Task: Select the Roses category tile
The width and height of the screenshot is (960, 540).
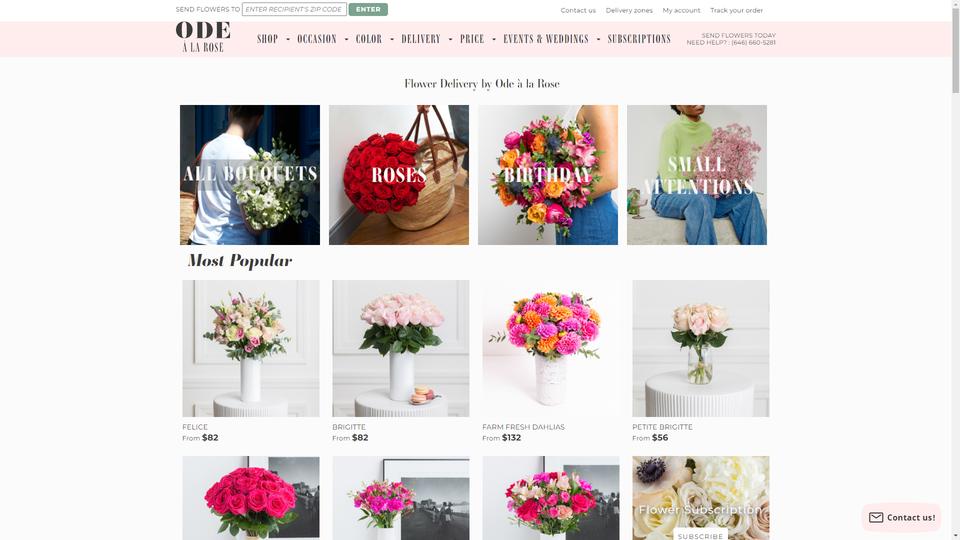Action: point(399,174)
